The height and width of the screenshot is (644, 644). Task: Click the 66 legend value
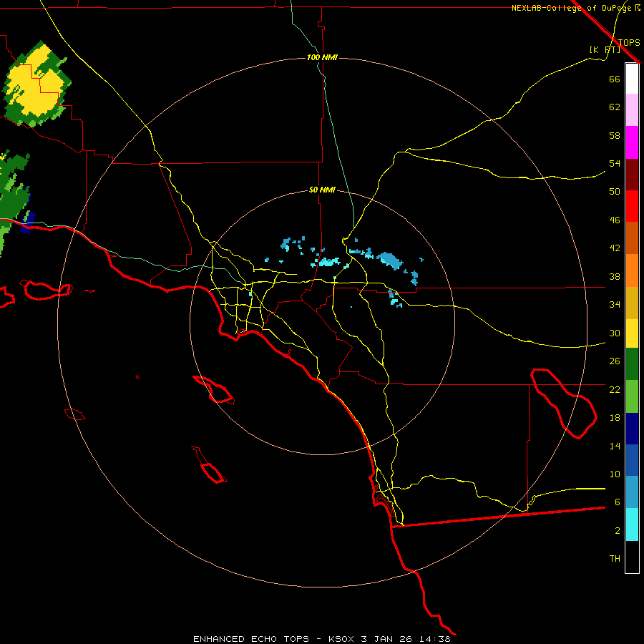(x=615, y=79)
